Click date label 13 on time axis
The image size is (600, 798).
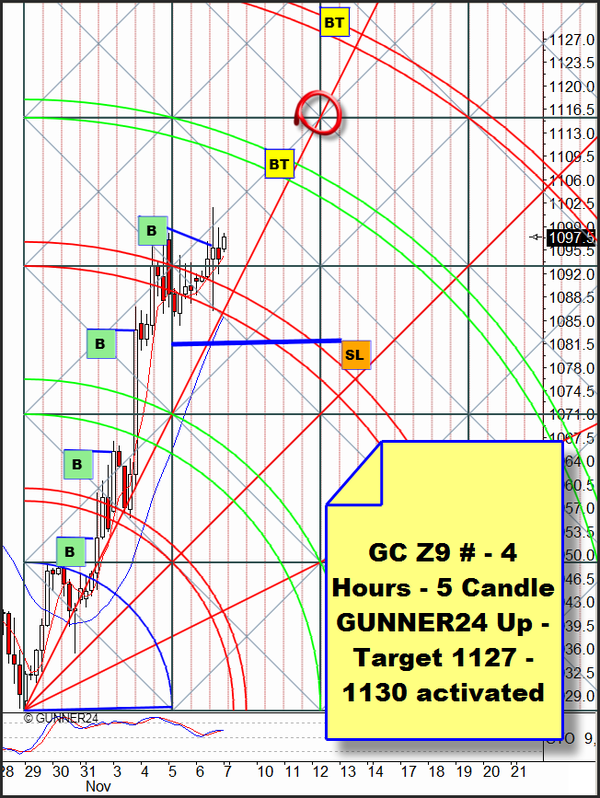[x=348, y=772]
